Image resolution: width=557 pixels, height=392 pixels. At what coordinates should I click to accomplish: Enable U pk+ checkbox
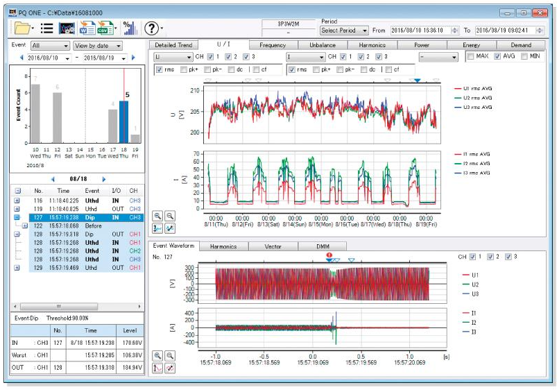[x=184, y=69]
